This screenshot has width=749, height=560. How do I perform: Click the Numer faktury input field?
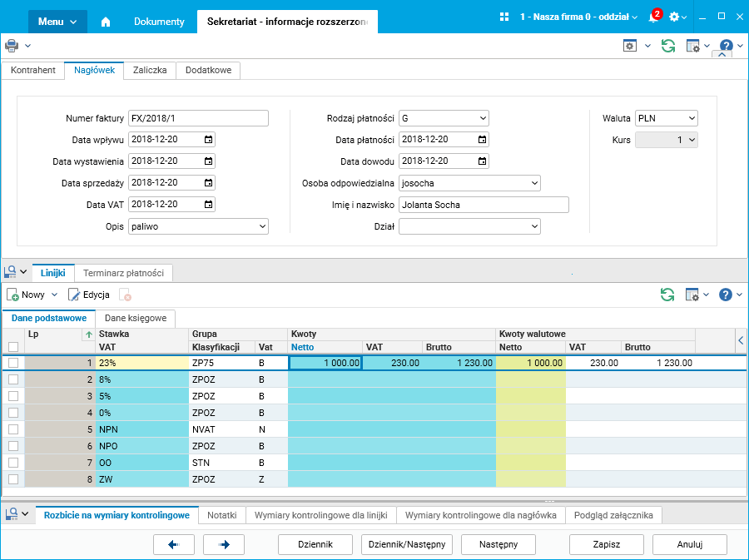(198, 118)
